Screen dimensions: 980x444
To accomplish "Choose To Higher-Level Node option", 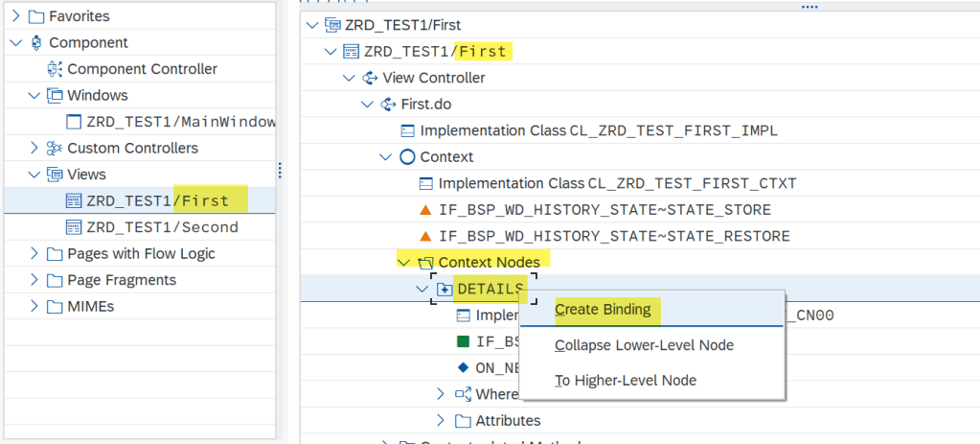I will (625, 381).
